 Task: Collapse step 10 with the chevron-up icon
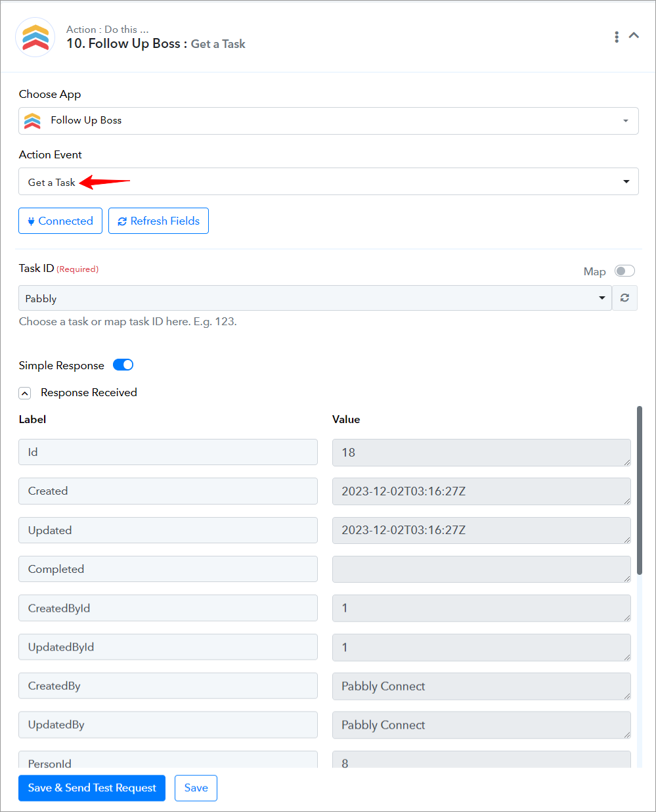tap(634, 35)
